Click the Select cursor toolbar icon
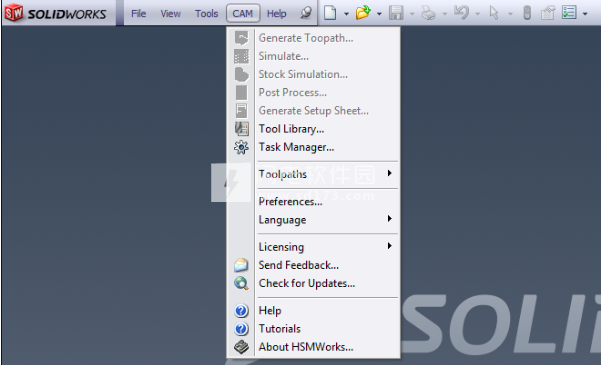 click(x=494, y=13)
